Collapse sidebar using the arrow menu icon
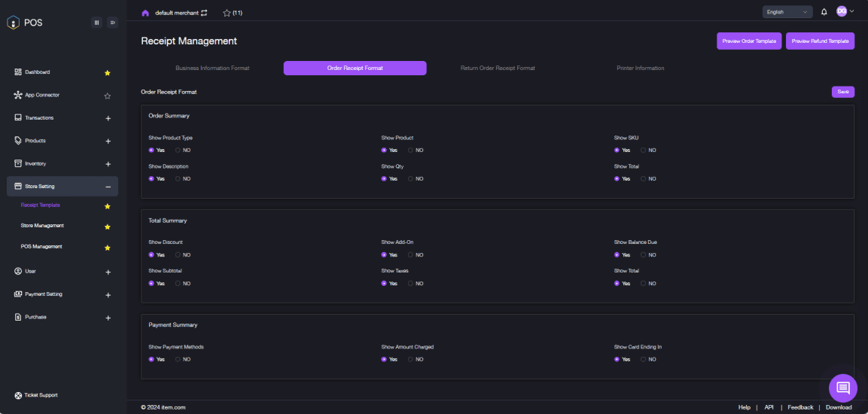 (x=112, y=23)
